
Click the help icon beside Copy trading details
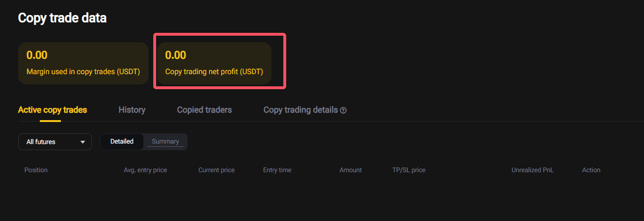point(344,110)
